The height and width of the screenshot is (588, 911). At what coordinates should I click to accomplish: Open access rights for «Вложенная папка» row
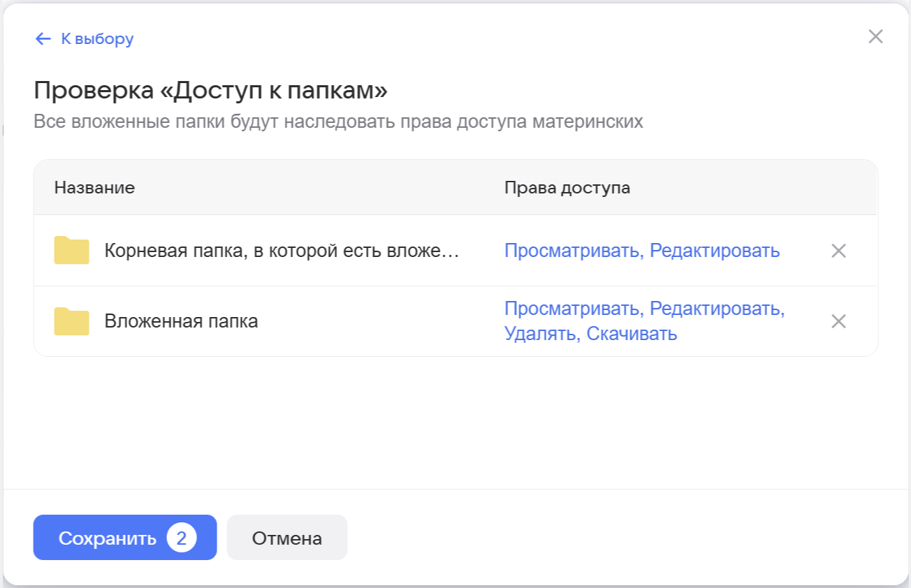pos(644,321)
